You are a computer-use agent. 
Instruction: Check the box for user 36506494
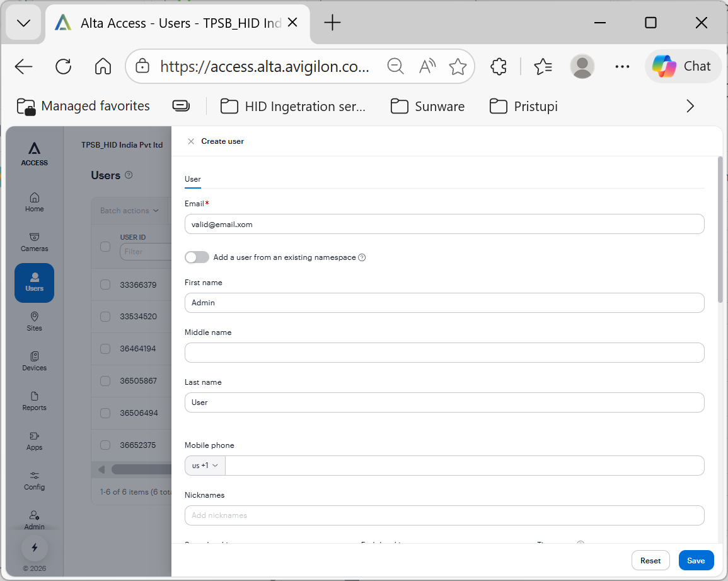(105, 413)
